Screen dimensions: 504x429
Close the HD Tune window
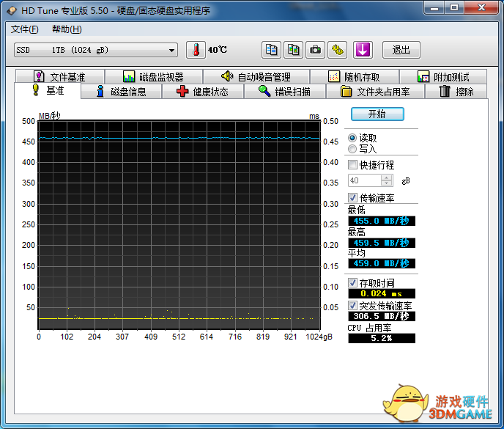click(x=481, y=8)
